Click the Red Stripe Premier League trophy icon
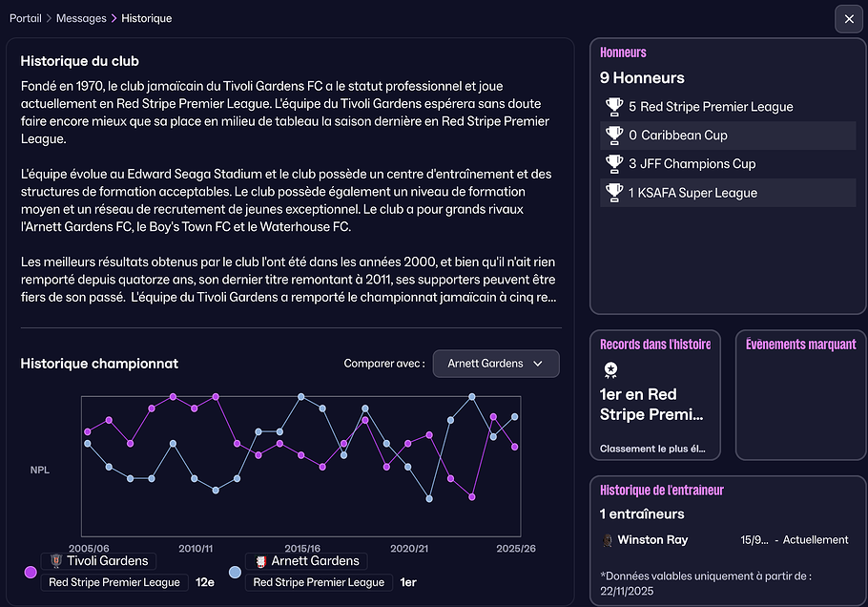868x607 pixels. pyautogui.click(x=614, y=107)
